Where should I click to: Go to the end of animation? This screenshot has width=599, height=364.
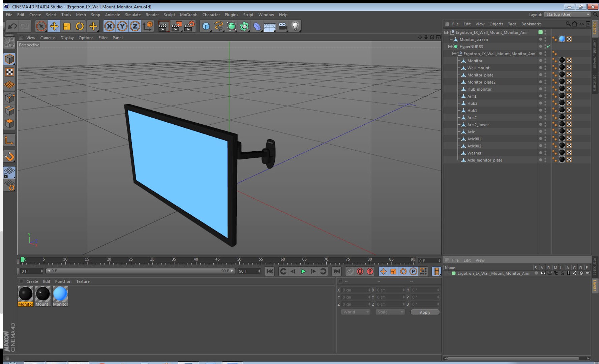pos(336,271)
